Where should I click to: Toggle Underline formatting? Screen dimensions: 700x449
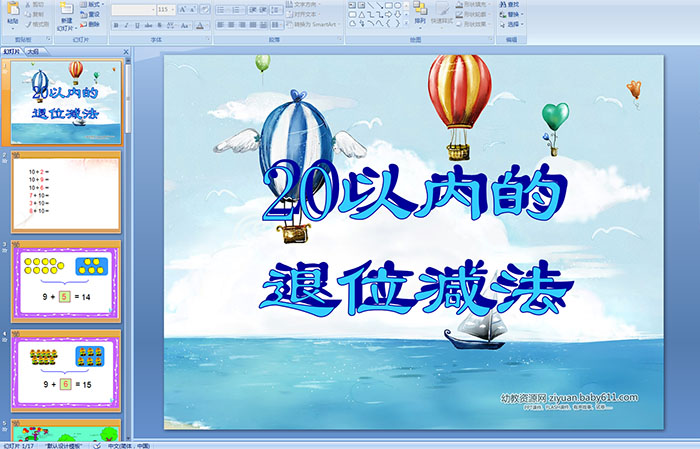pyautogui.click(x=138, y=25)
